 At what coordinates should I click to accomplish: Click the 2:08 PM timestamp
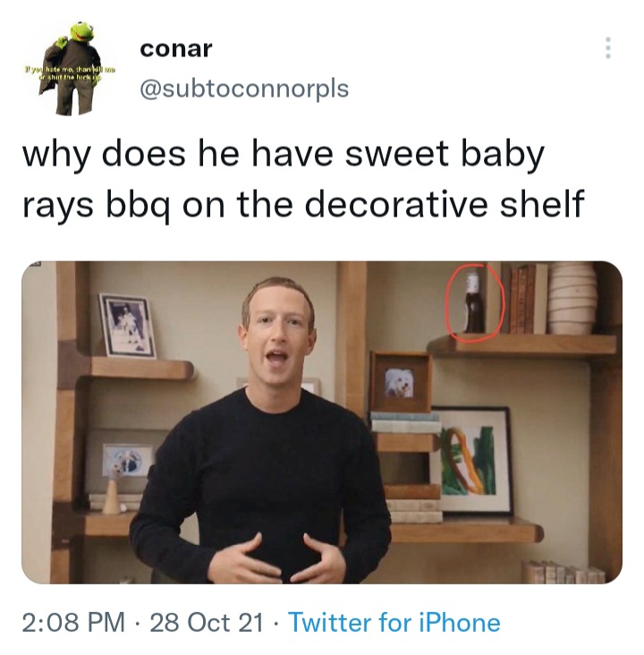click(73, 623)
